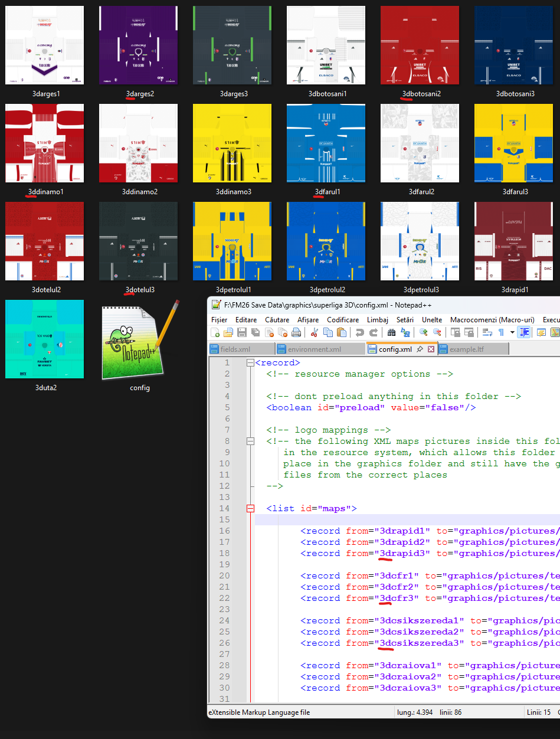
Task: Select the 3duta2 turquoise kit thumbnail
Action: point(45,339)
